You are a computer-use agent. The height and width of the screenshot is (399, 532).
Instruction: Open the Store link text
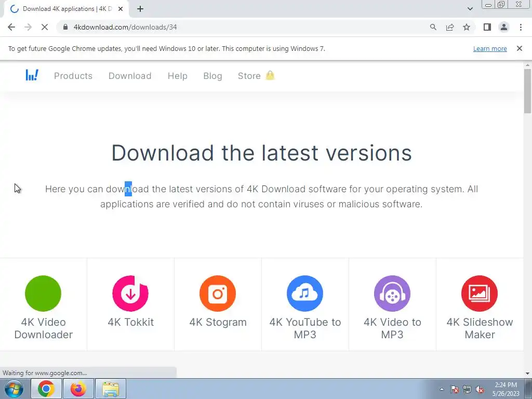point(249,76)
